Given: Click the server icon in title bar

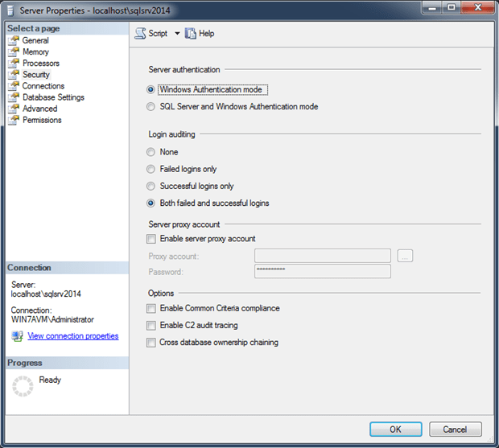Looking at the screenshot, I should 10,10.
